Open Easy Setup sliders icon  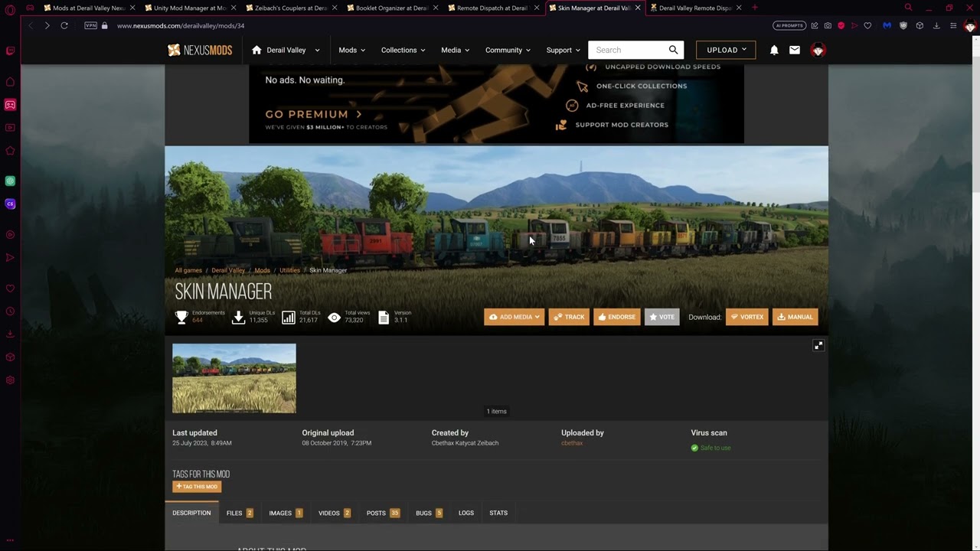[x=953, y=25]
